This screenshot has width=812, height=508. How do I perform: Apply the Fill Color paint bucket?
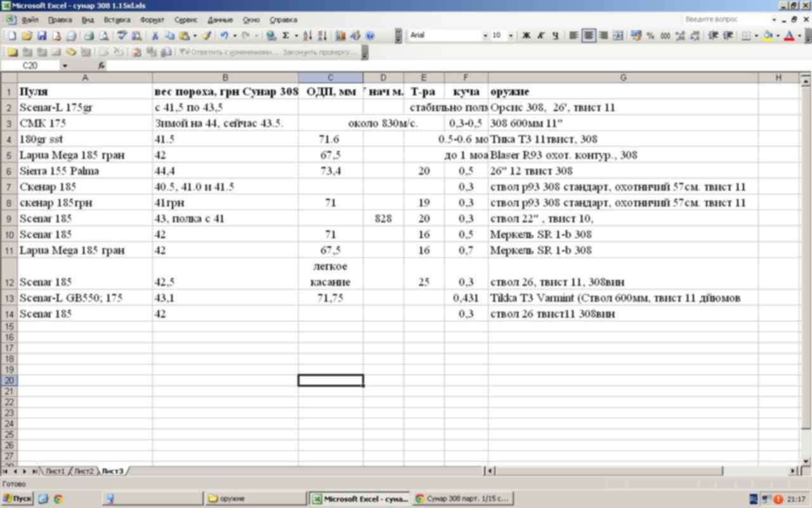tap(768, 36)
